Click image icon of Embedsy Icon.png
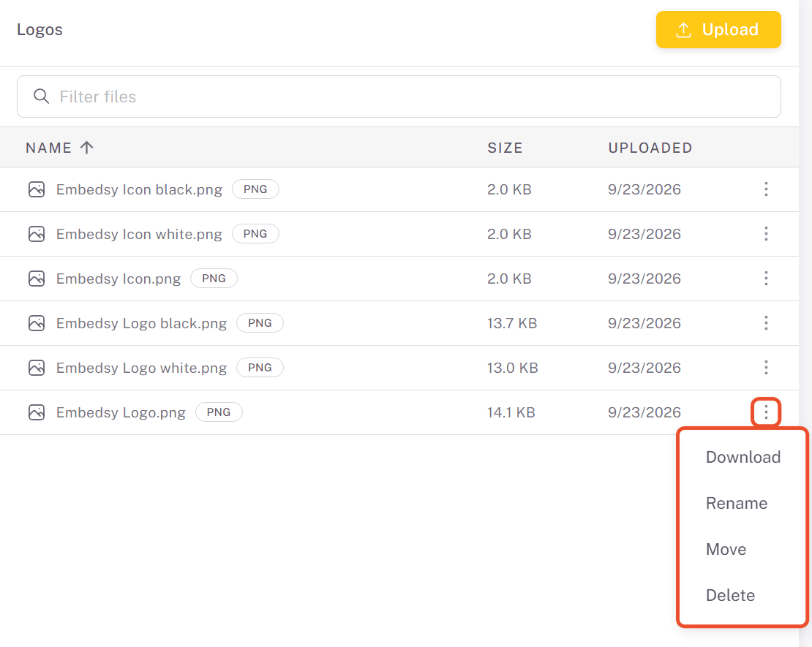 [x=37, y=279]
